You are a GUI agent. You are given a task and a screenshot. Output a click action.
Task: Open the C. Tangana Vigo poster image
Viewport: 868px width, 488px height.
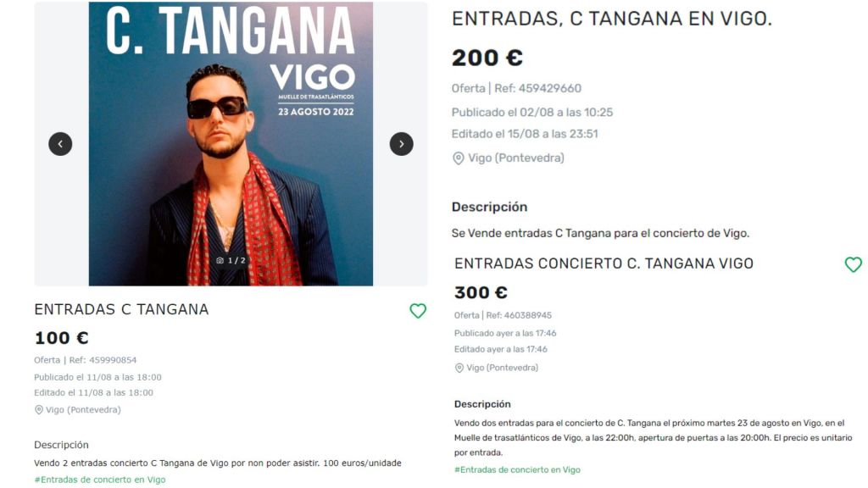pyautogui.click(x=231, y=144)
